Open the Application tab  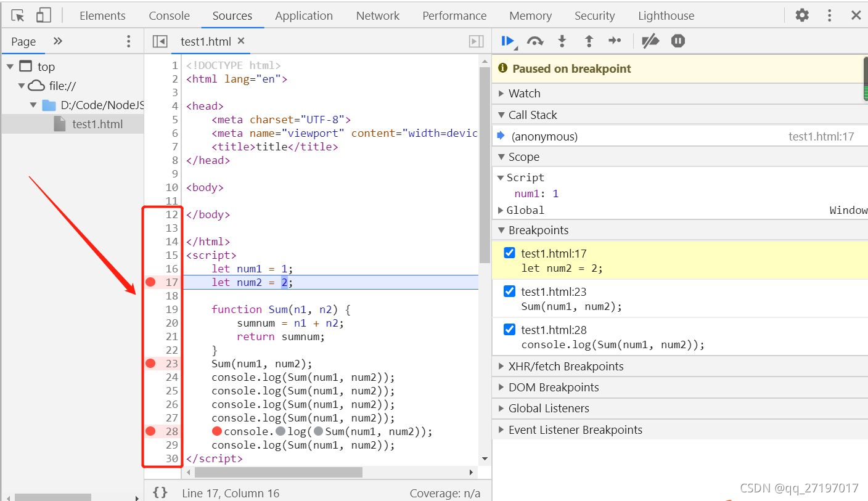point(304,16)
